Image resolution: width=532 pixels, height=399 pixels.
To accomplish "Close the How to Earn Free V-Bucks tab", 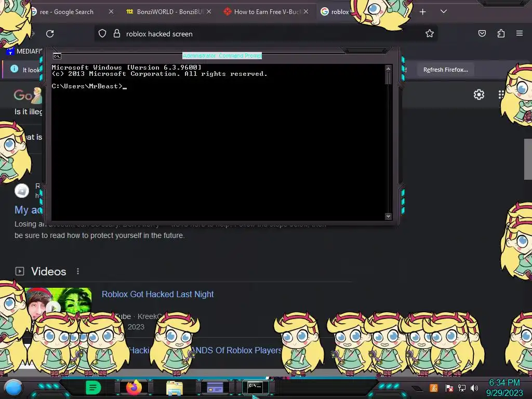I will 306,11.
